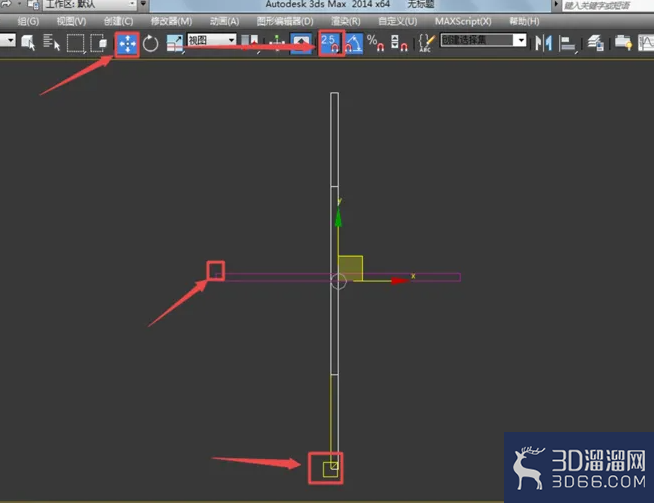Viewport: 654px width, 503px height.
Task: Activate the Select and Scale tool
Action: [x=175, y=43]
